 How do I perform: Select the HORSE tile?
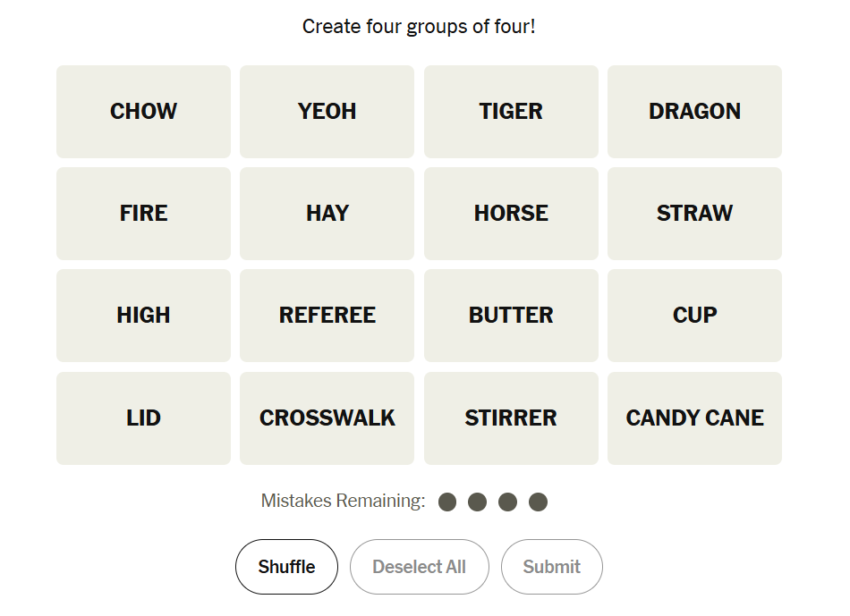pyautogui.click(x=511, y=214)
